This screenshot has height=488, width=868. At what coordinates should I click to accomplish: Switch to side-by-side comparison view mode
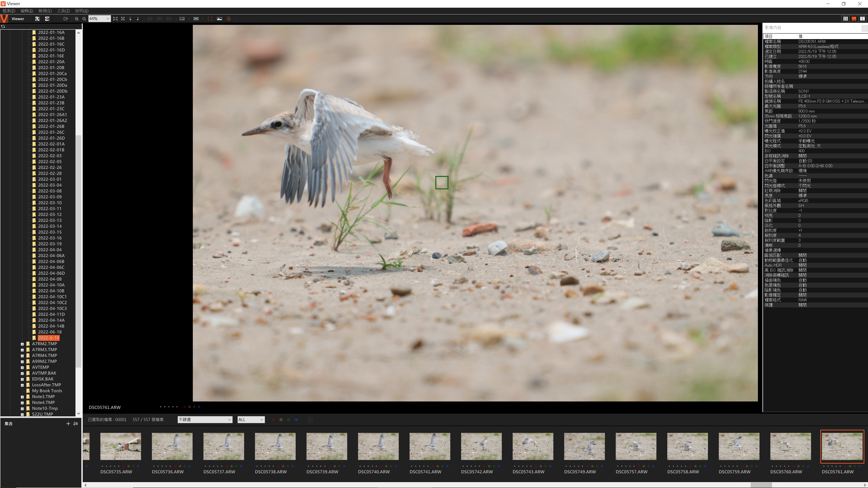tap(862, 19)
